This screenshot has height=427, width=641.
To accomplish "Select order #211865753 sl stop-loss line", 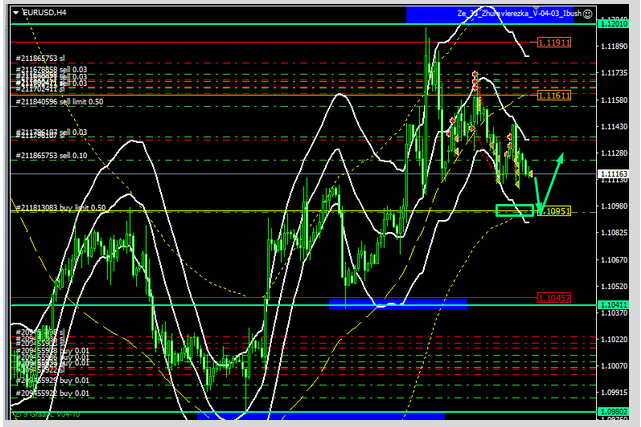I will coord(40,58).
